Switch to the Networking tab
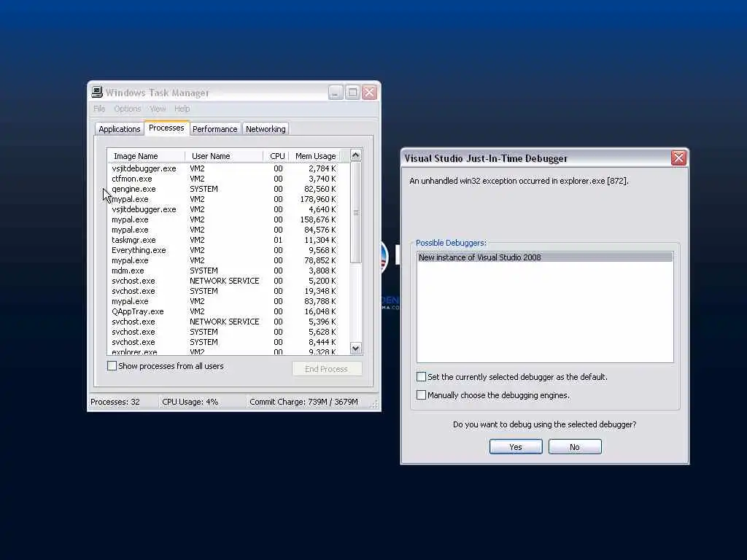 point(266,129)
